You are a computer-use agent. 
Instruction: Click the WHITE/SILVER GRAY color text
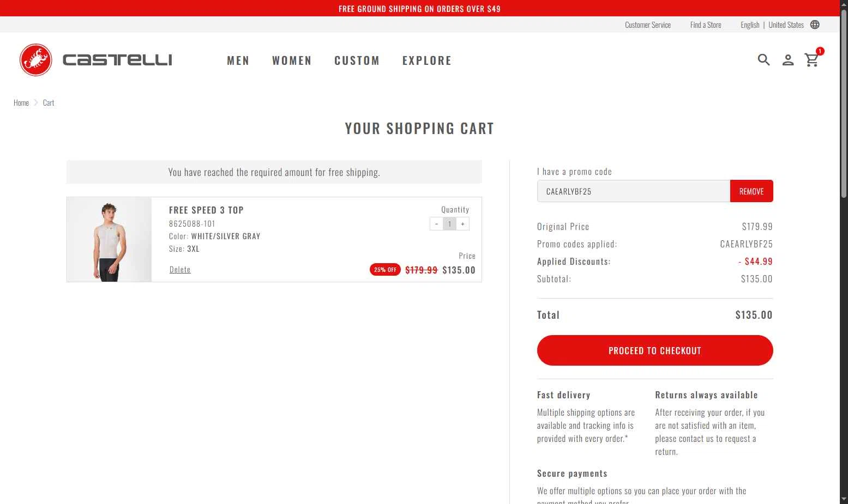226,236
